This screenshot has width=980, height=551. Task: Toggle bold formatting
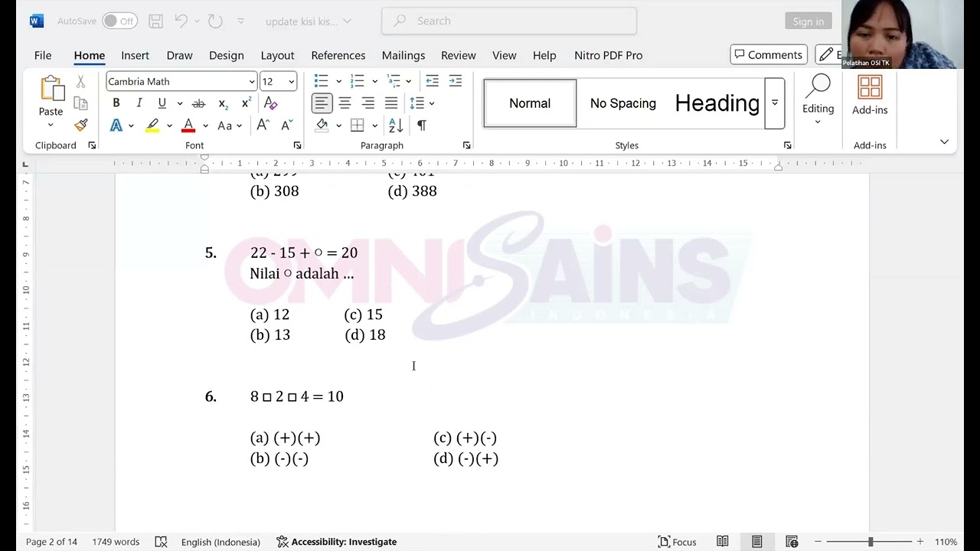[x=116, y=103]
